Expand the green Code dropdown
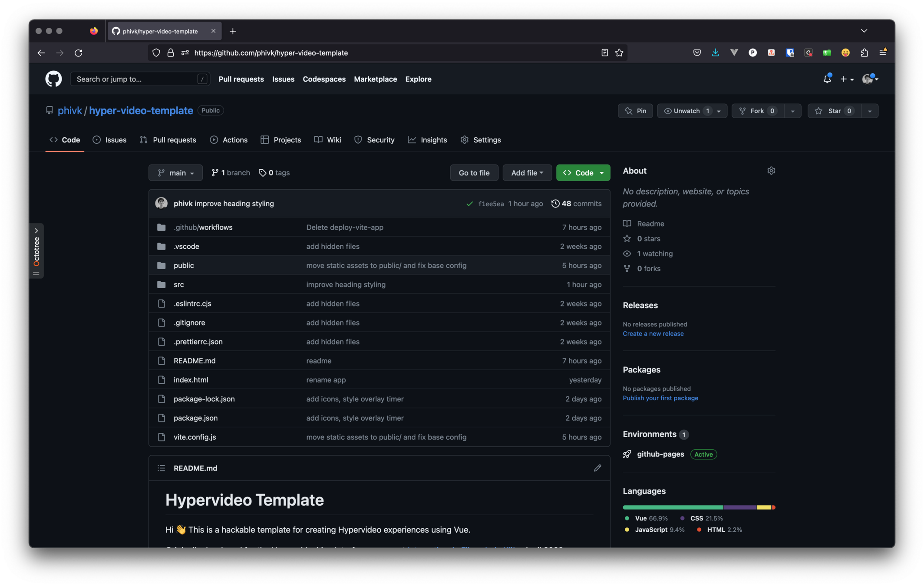924x586 pixels. coord(583,173)
